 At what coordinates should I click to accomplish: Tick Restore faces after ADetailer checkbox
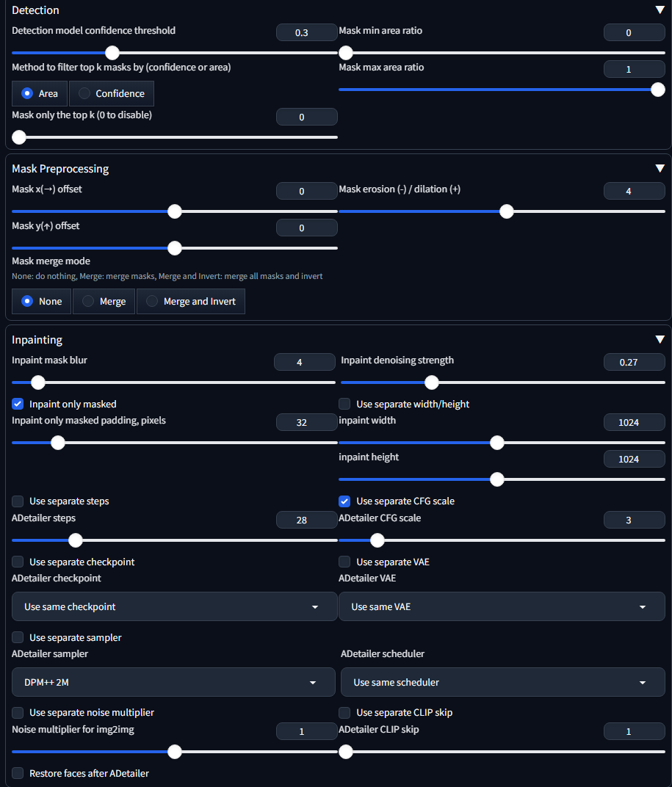pos(18,773)
